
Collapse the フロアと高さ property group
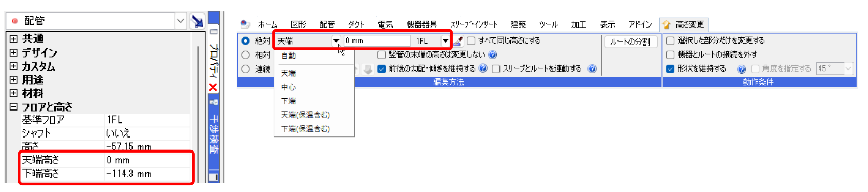coord(13,106)
